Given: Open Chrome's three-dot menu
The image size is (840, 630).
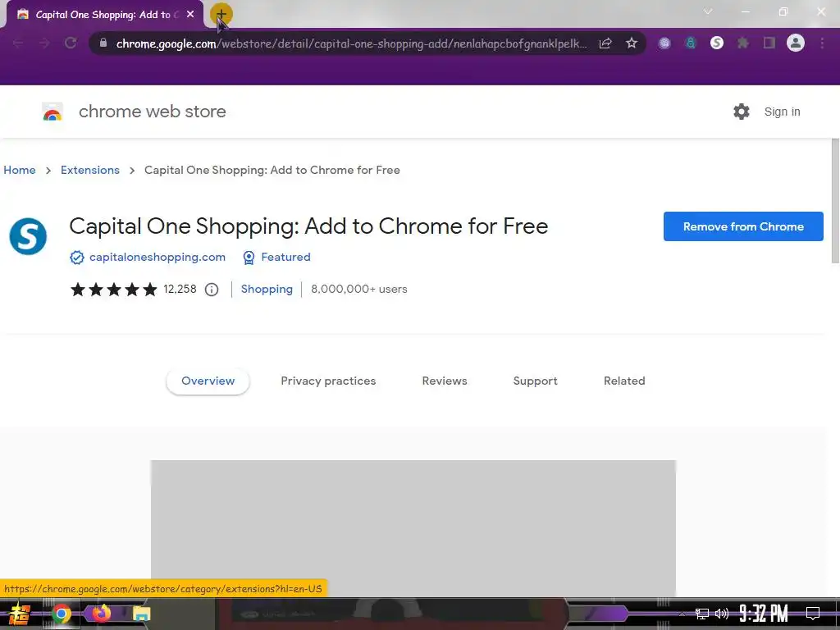Looking at the screenshot, I should (x=822, y=43).
